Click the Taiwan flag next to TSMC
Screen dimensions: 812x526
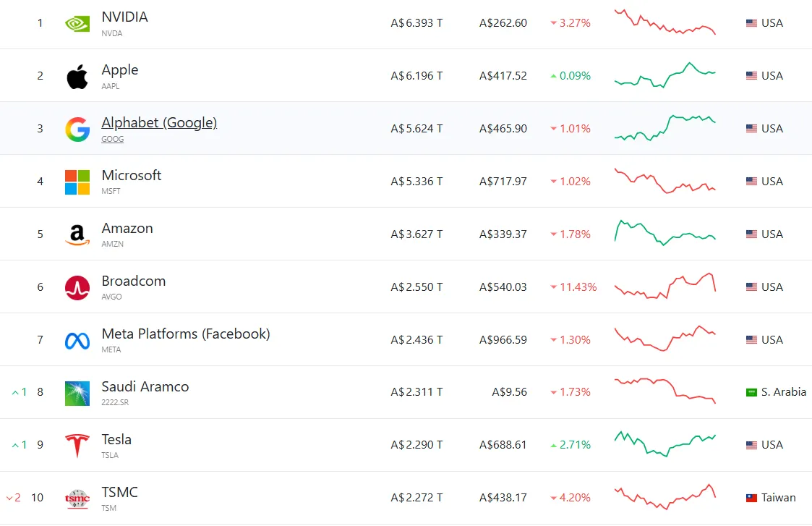pos(752,498)
